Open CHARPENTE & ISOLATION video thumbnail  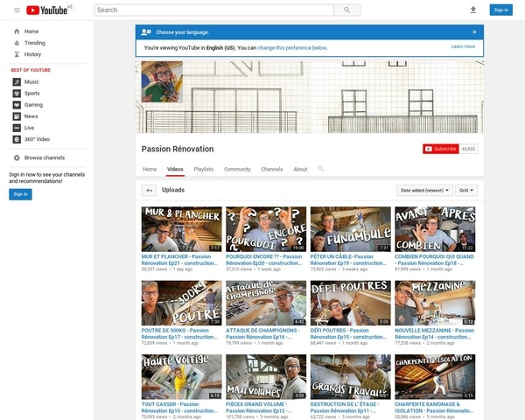tap(435, 377)
